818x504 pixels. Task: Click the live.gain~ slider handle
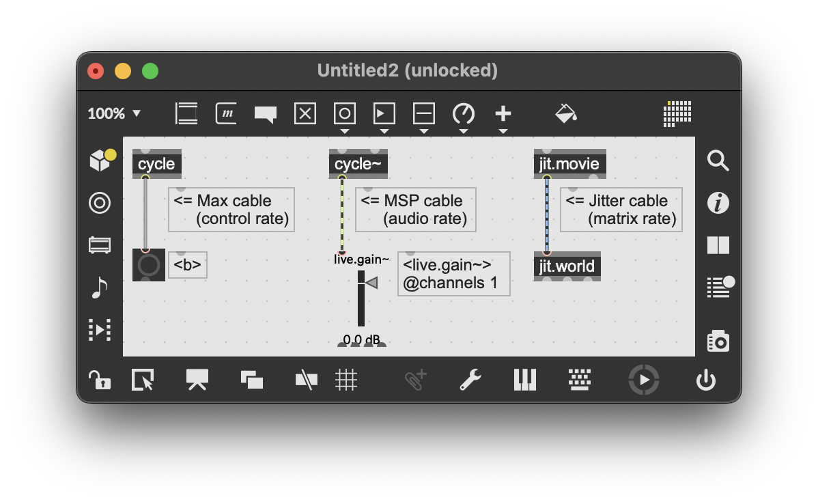click(370, 283)
